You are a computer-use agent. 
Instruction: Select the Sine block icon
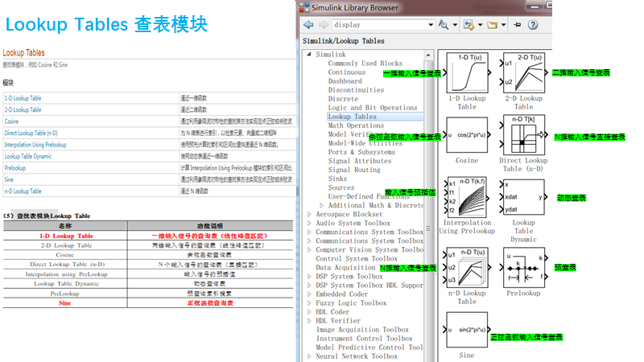tap(467, 330)
